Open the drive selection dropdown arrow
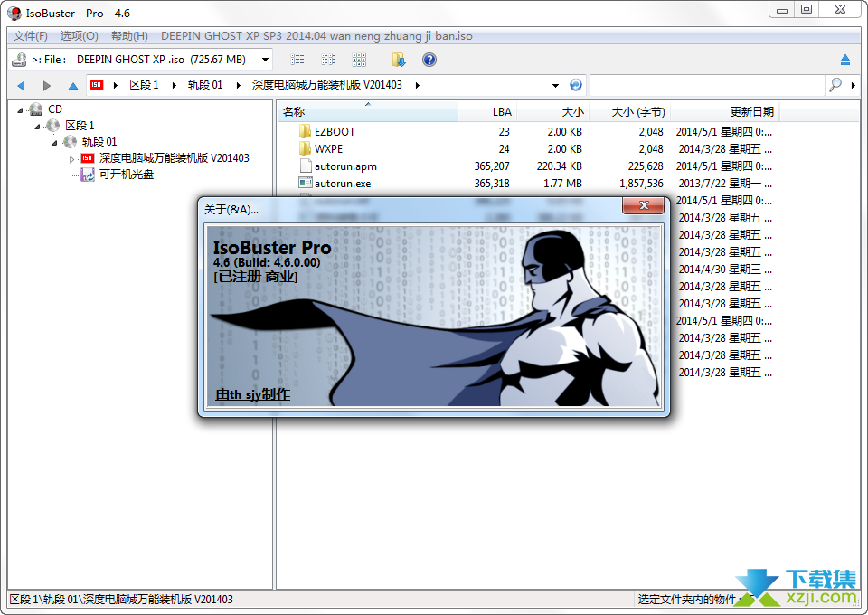868x615 pixels. click(266, 60)
